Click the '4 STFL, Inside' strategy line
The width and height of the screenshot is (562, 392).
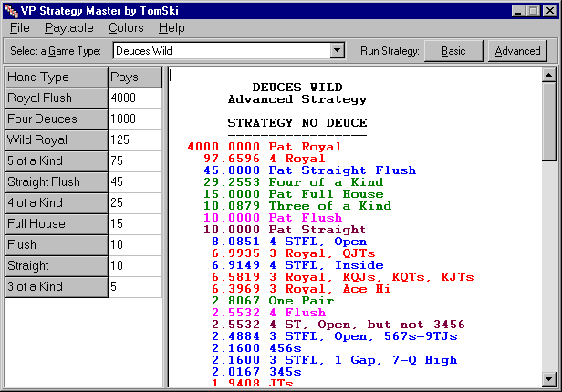coord(297,265)
